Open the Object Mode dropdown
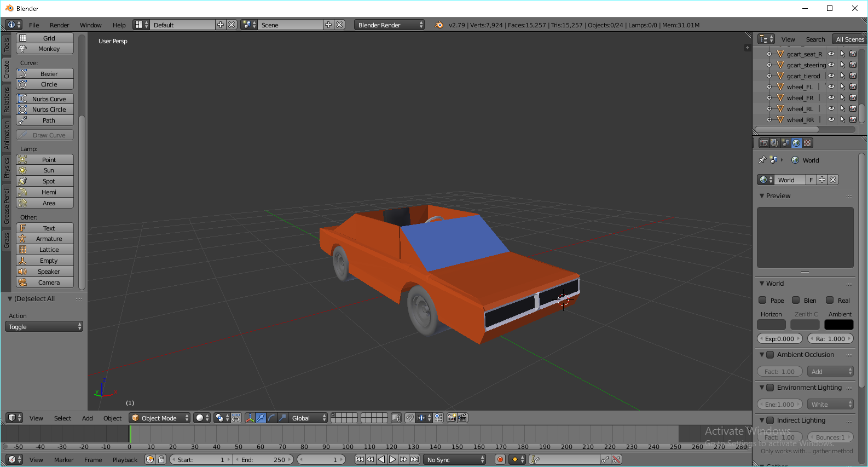The width and height of the screenshot is (868, 467). point(160,418)
